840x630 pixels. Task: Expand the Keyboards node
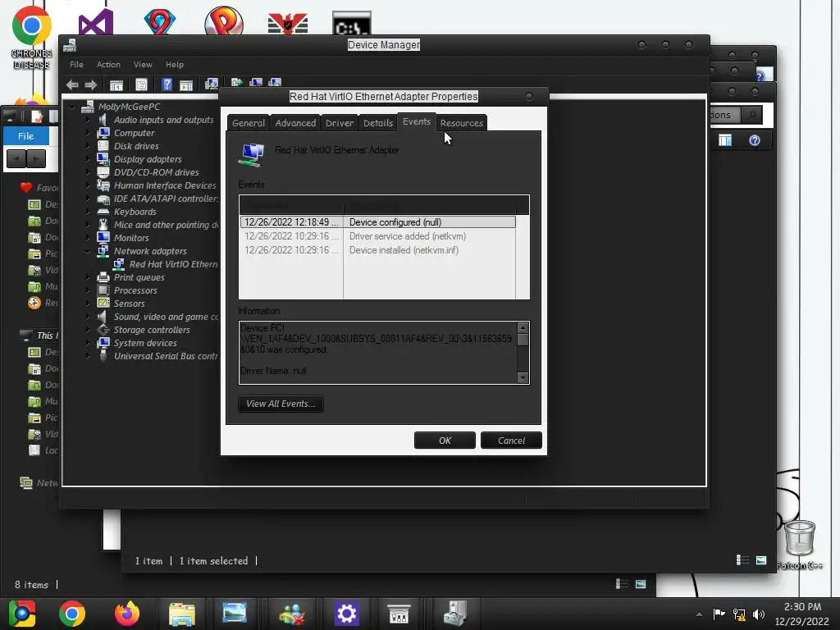tap(87, 212)
